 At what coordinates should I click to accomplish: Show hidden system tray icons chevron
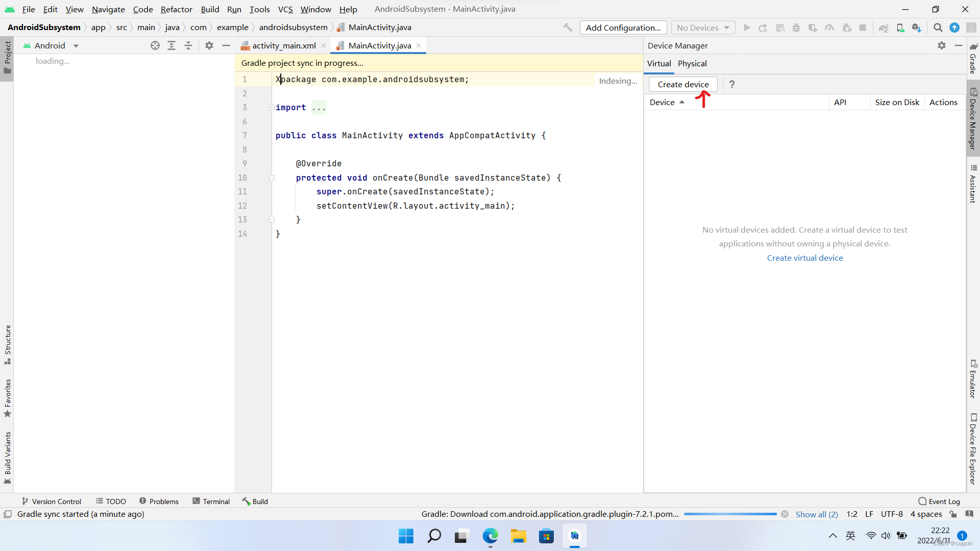pos(833,536)
